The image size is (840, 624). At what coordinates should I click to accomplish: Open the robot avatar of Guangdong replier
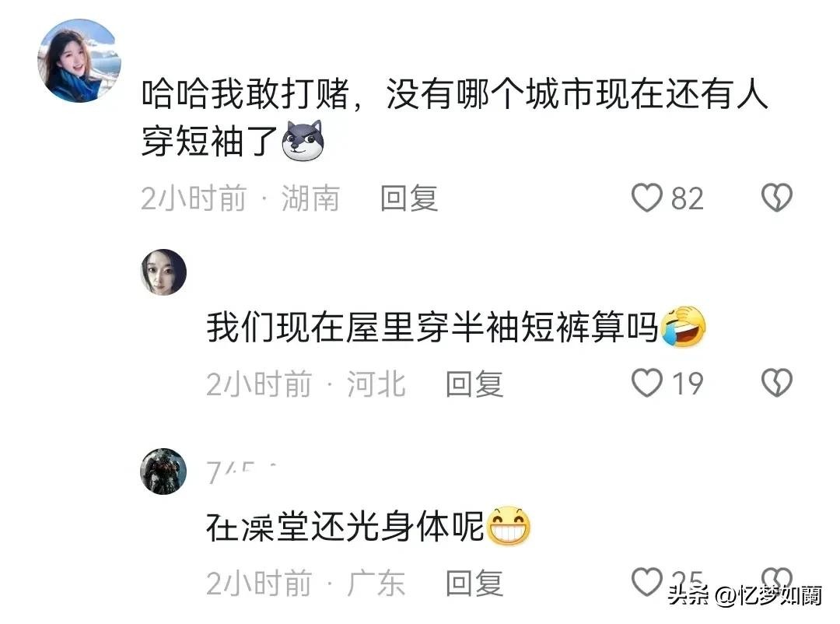pos(163,472)
